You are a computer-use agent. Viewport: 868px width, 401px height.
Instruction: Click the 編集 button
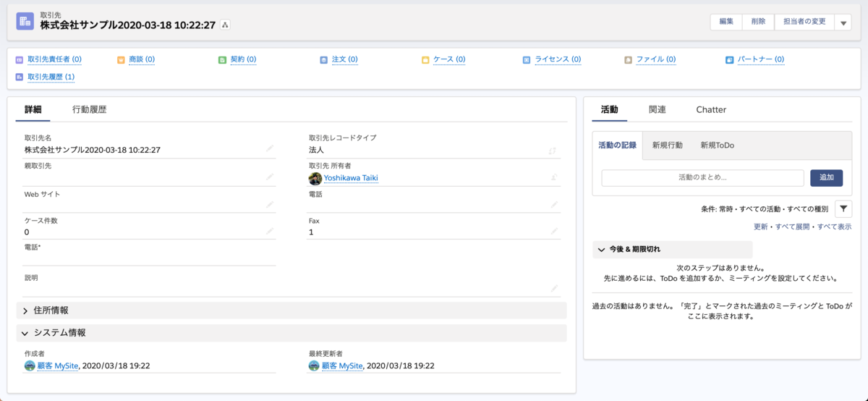(726, 22)
